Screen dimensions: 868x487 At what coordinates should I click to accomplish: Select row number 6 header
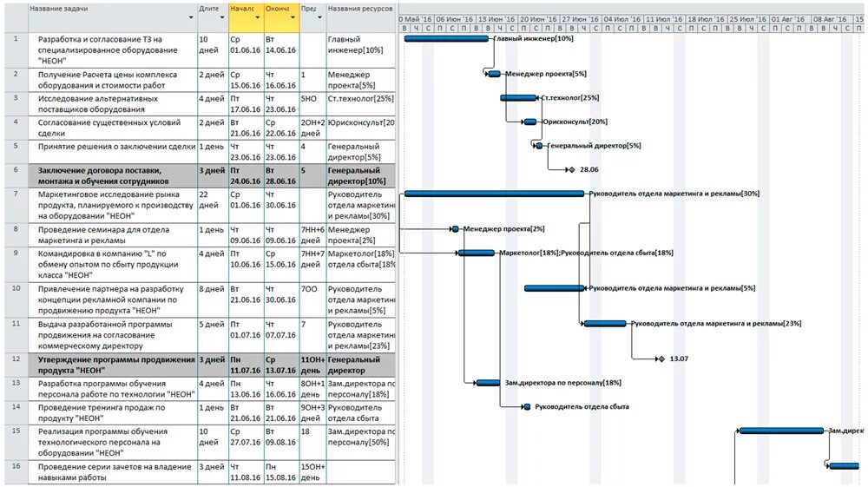point(16,175)
